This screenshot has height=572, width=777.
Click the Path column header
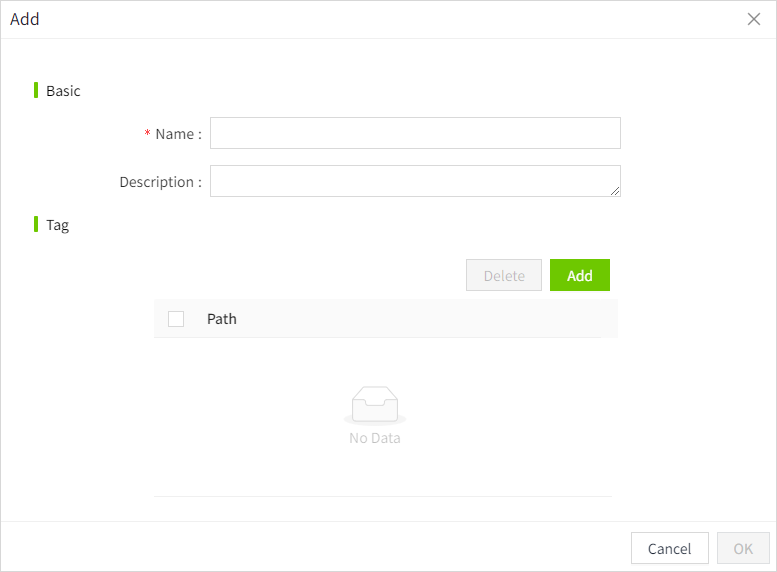pos(222,319)
